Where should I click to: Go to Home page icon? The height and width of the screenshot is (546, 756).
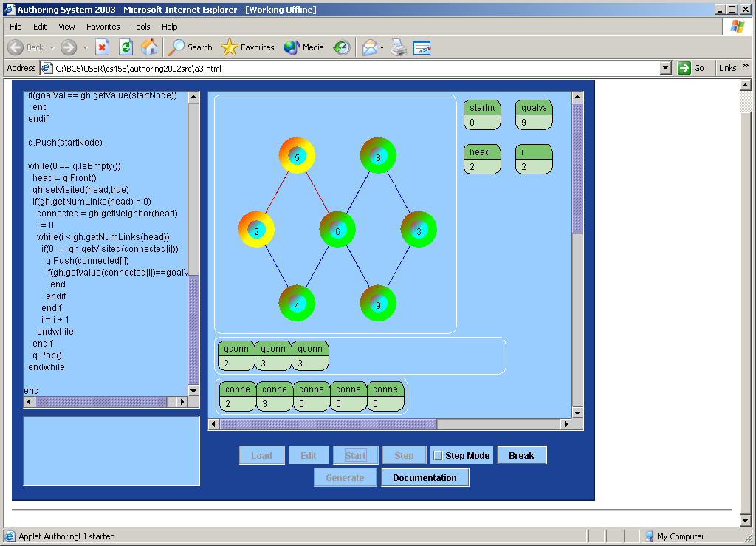tap(149, 47)
